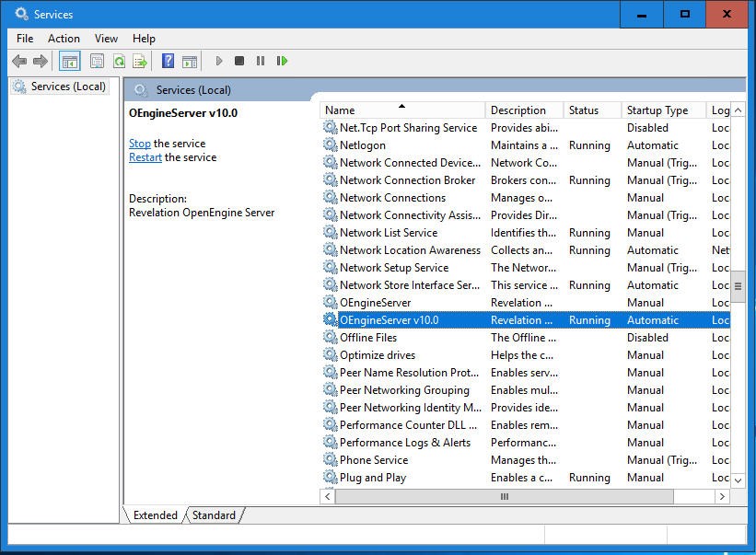Select the Net.Tcp Port Sharing Service row
Image resolution: width=756 pixels, height=555 pixels.
tap(526, 128)
